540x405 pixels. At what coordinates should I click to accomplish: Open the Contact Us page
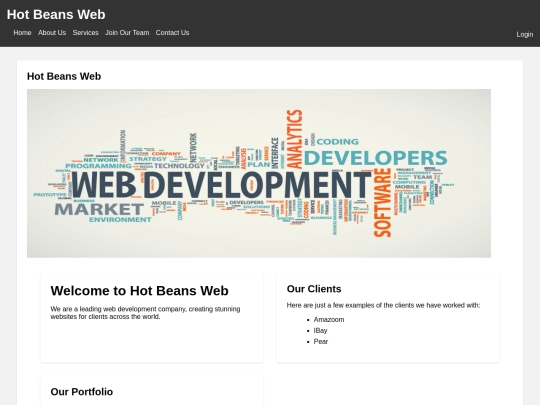coord(172,33)
